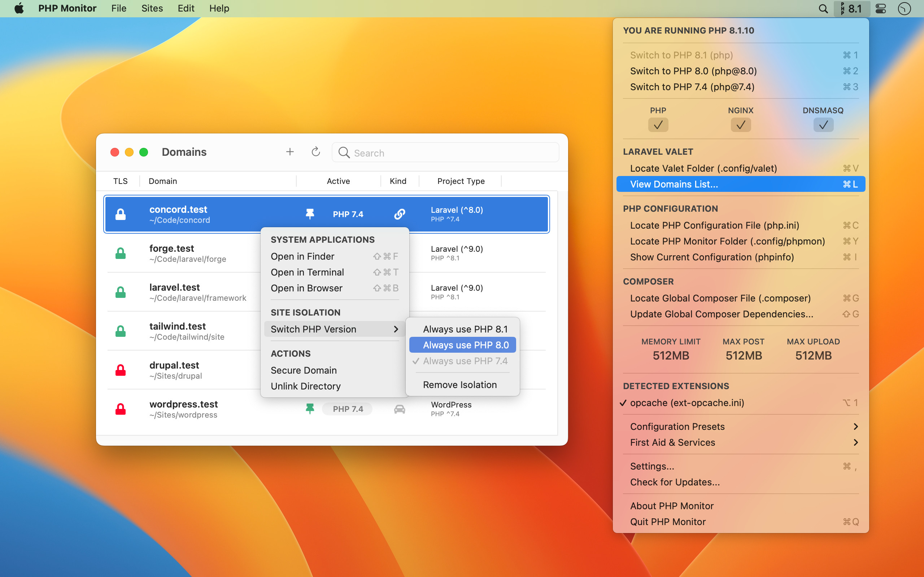Click Remove Isolation

click(x=459, y=384)
